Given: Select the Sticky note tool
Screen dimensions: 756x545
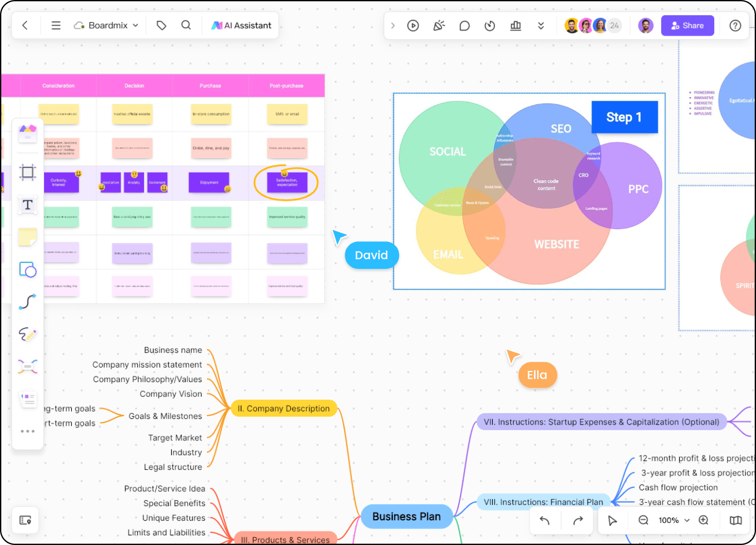Looking at the screenshot, I should pos(28,237).
